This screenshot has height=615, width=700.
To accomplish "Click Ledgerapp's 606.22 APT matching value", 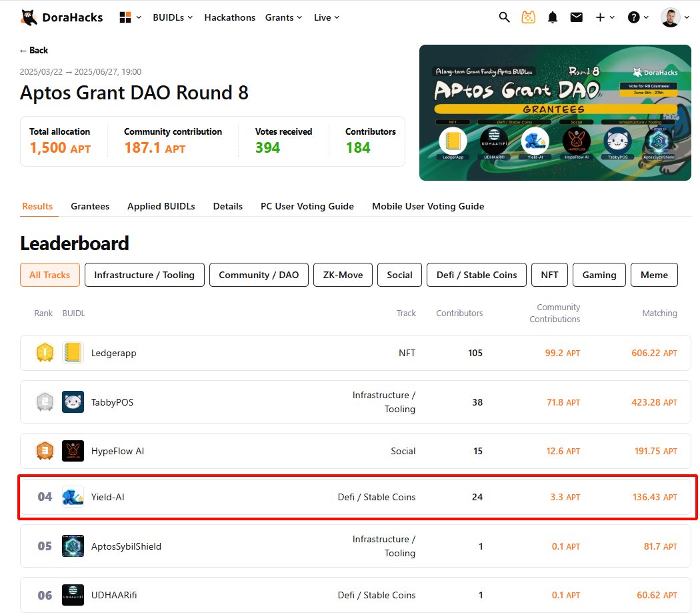I will [x=654, y=353].
